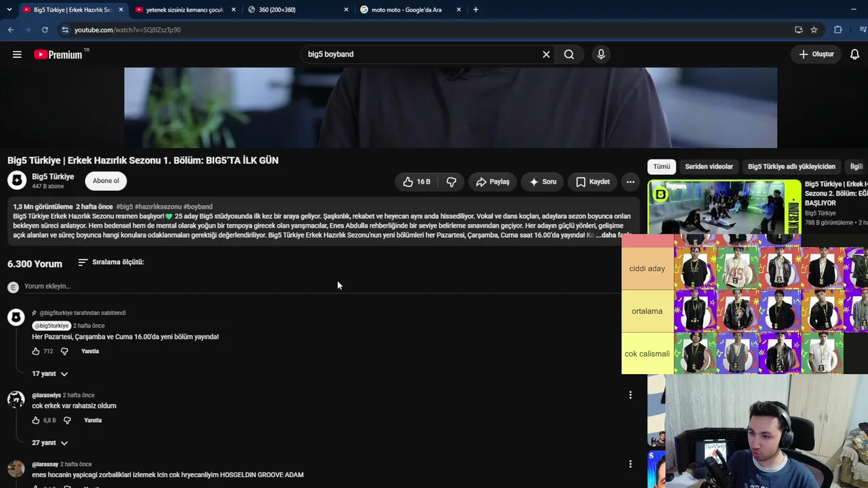
Task: Open the @big5turkiye pinned commenter badge
Action: coord(52,326)
